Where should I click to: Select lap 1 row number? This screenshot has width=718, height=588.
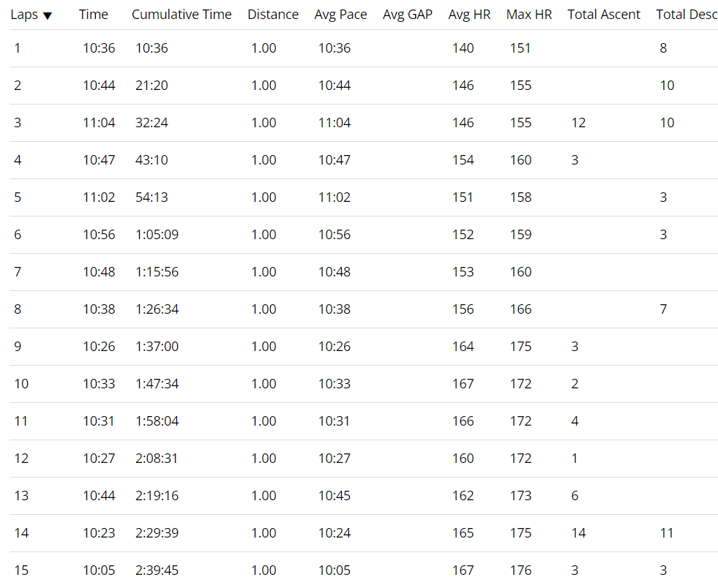[18, 48]
